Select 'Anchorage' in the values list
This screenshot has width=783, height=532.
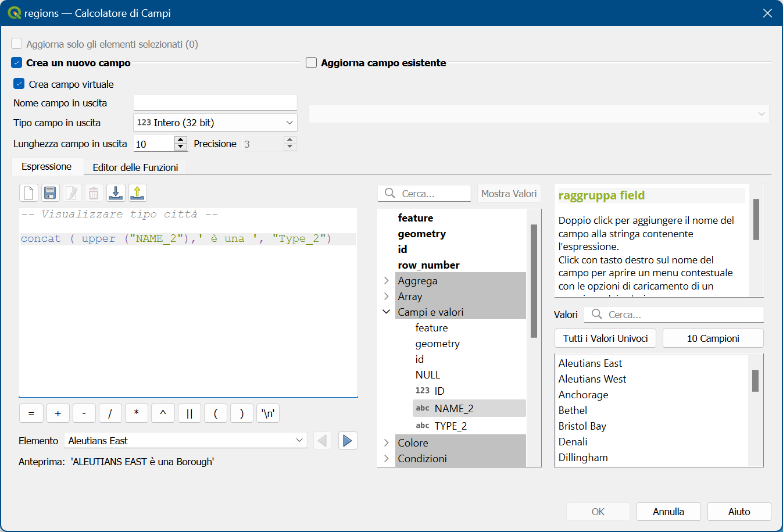[x=583, y=395]
